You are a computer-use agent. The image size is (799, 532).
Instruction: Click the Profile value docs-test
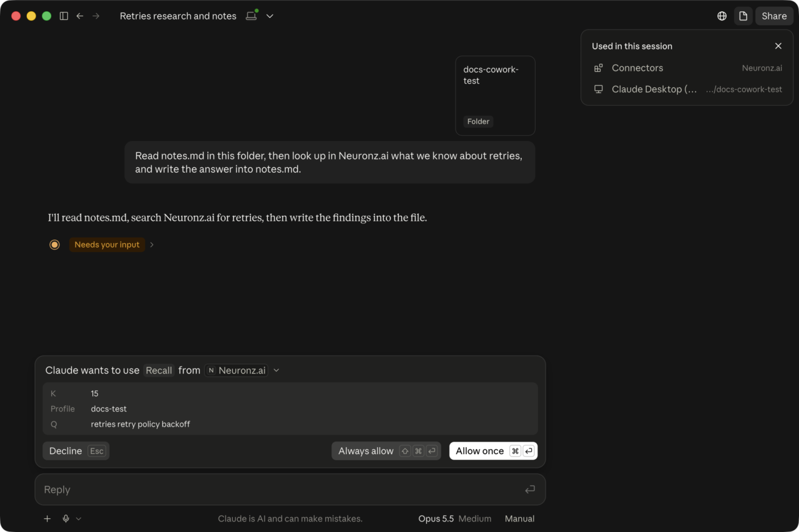pos(109,409)
